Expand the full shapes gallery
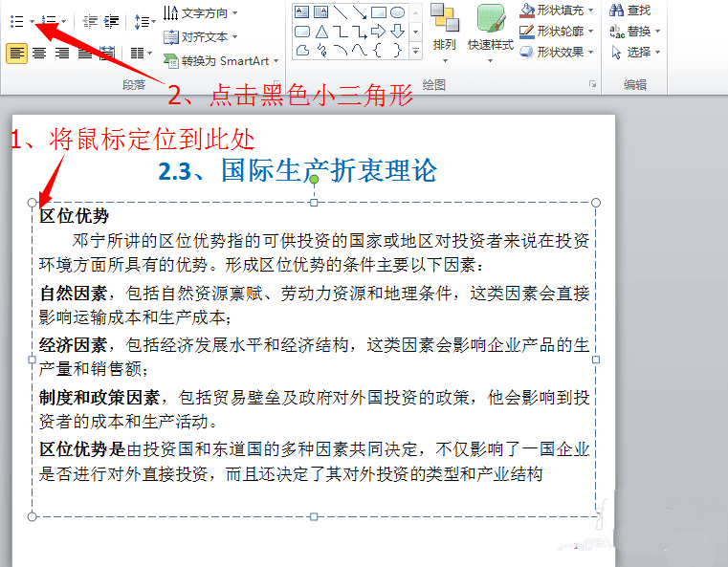The width and height of the screenshot is (728, 567). click(x=415, y=50)
